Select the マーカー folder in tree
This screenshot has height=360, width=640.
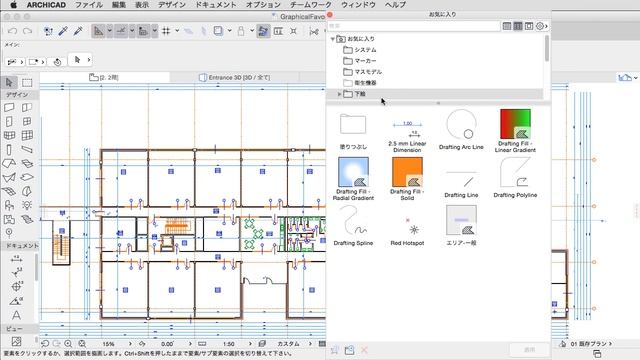(x=360, y=61)
